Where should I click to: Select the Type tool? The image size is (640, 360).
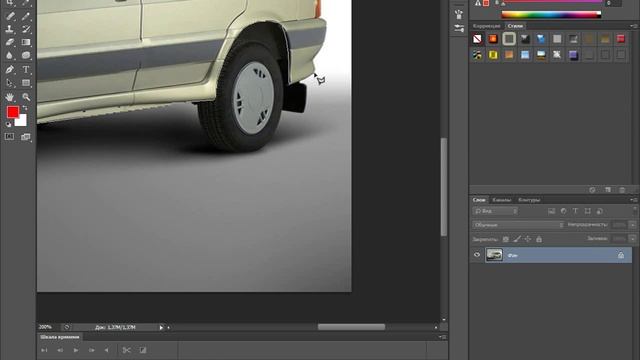coord(26,69)
